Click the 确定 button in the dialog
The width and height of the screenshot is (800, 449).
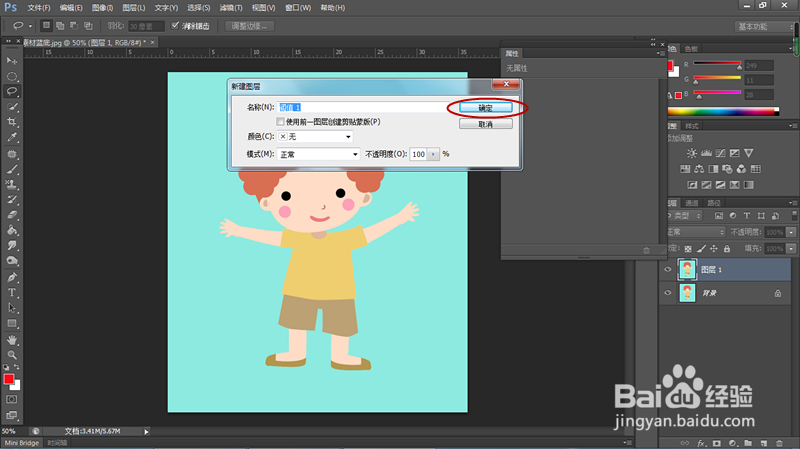[486, 108]
